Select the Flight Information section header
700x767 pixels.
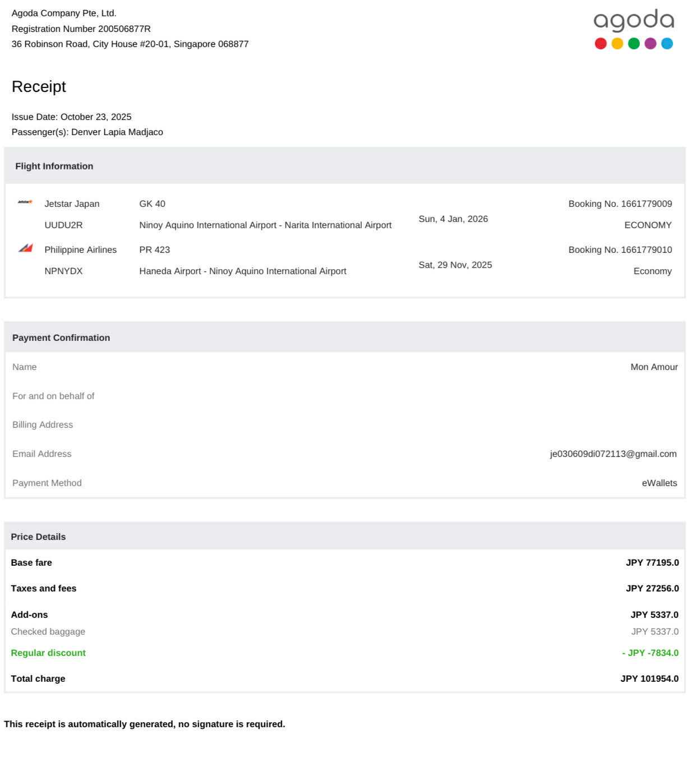[x=54, y=166]
